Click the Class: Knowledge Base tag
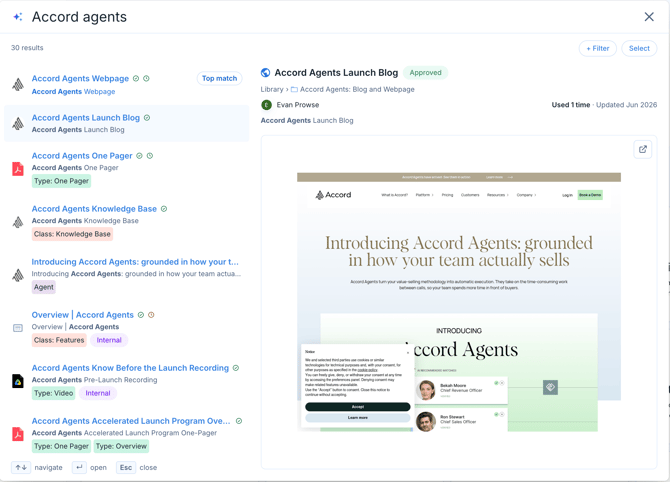The width and height of the screenshot is (670, 482). coord(72,234)
